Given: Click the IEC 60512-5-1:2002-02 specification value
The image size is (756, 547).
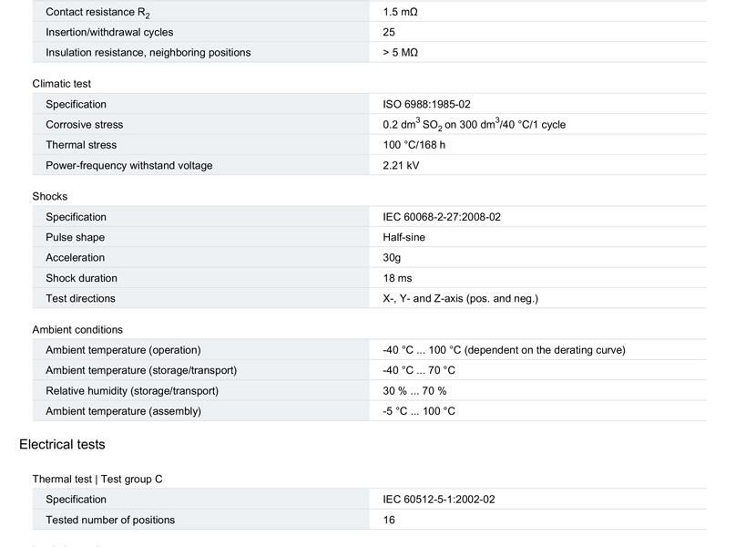Looking at the screenshot, I should (439, 500).
